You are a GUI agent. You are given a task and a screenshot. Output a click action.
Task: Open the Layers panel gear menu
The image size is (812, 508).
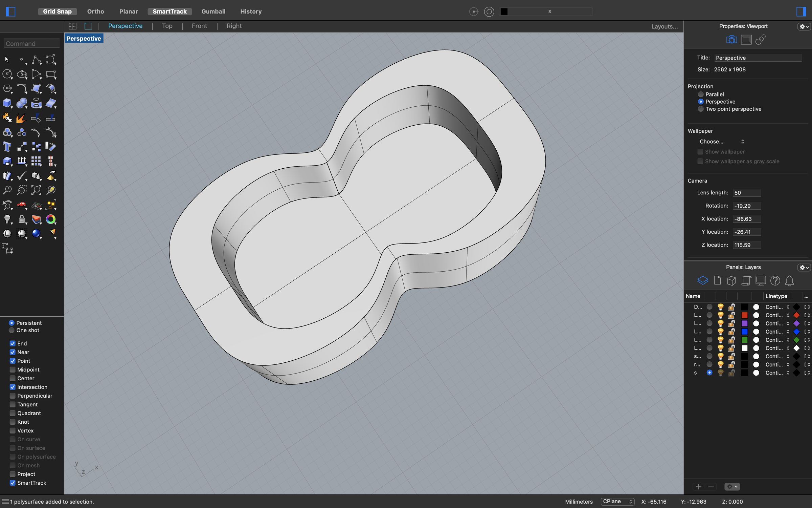click(804, 267)
